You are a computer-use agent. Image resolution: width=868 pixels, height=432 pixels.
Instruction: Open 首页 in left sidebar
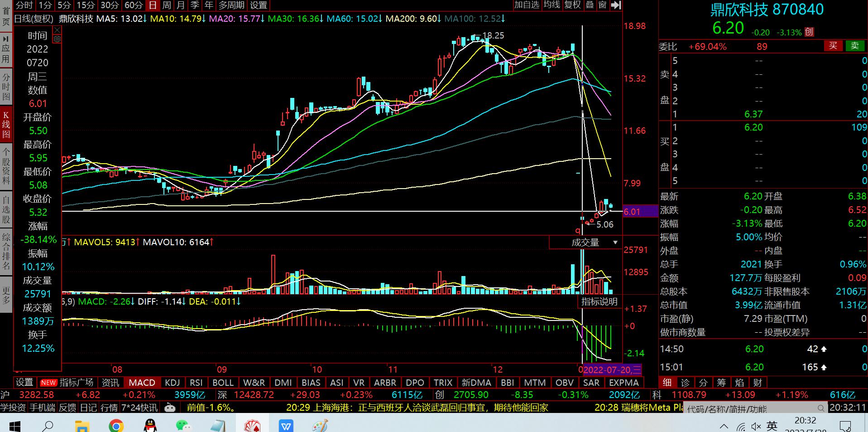[x=6, y=16]
